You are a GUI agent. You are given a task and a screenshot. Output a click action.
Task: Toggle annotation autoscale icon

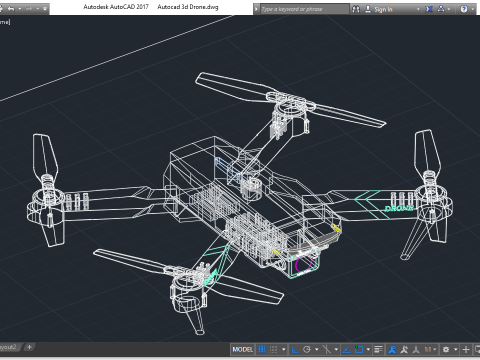click(404, 349)
